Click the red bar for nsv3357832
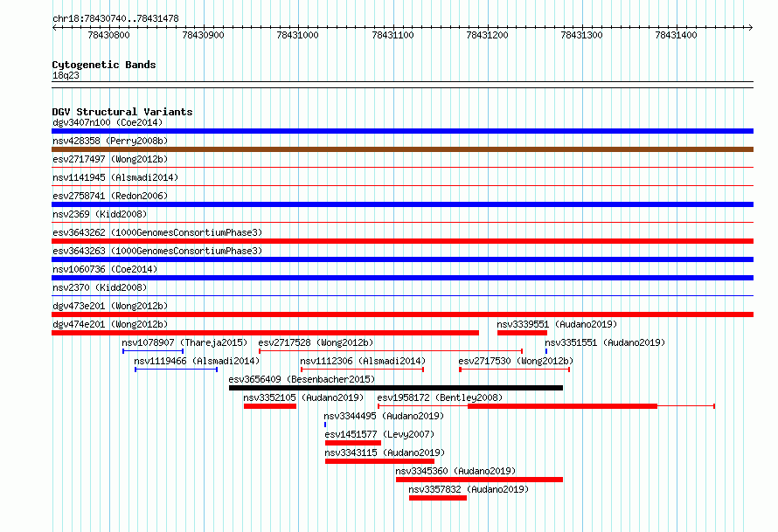778x532 pixels. point(438,498)
